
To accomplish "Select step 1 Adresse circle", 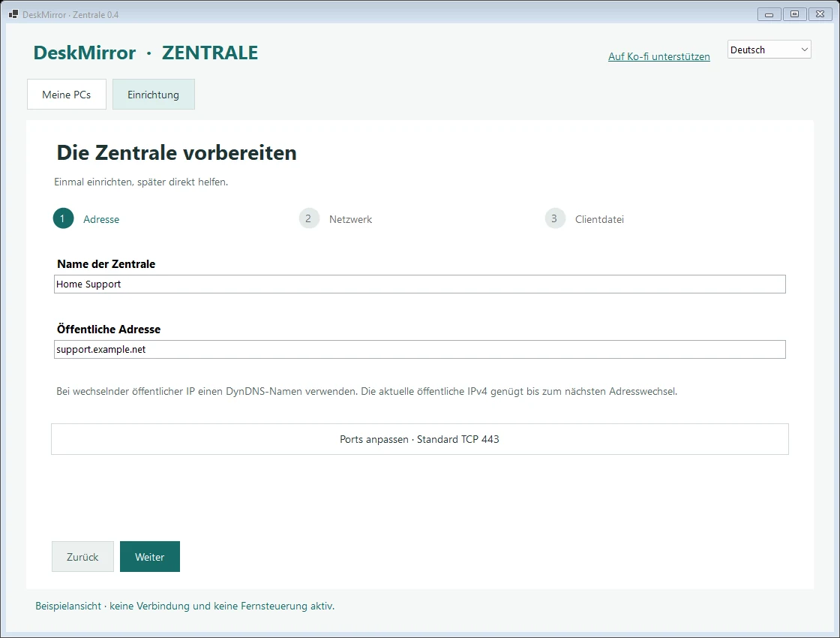I will coord(63,218).
